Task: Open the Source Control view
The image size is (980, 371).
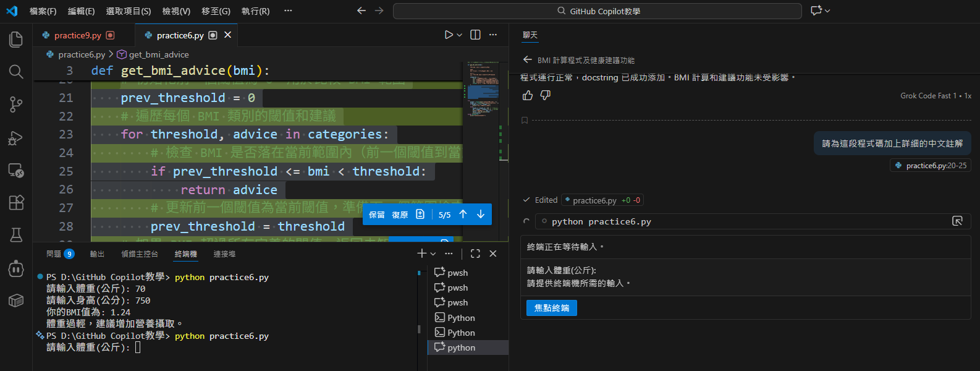Action: pos(16,104)
